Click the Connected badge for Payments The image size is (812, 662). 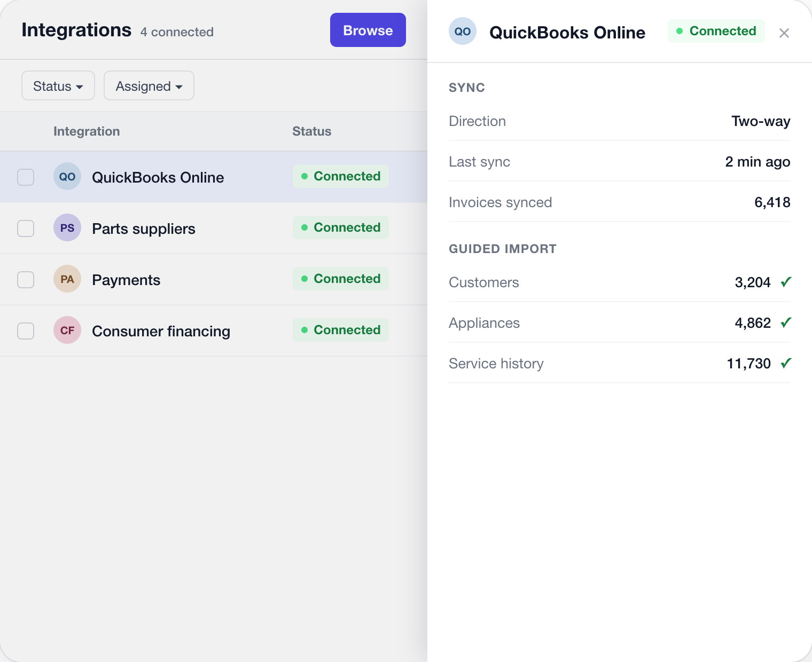[341, 279]
